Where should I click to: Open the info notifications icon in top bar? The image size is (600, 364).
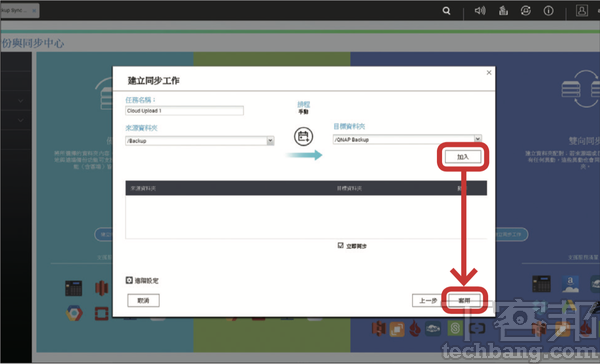coord(548,11)
